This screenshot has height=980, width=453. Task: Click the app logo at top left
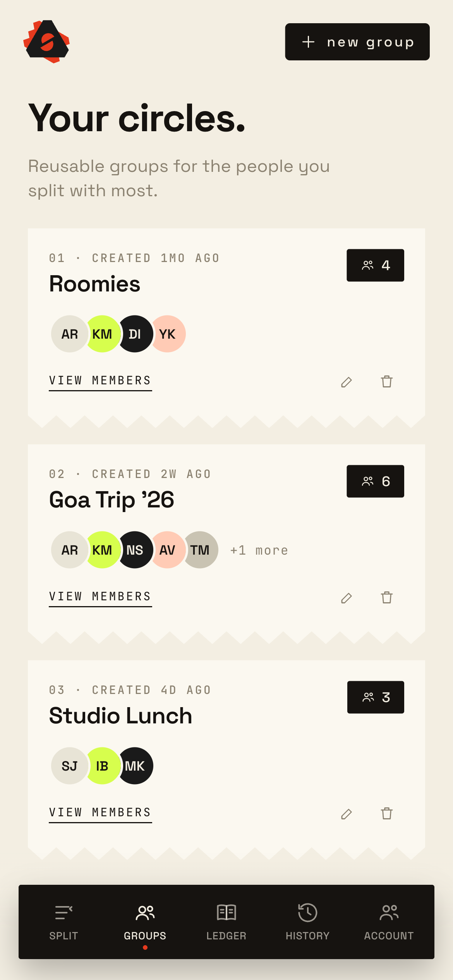pos(46,41)
